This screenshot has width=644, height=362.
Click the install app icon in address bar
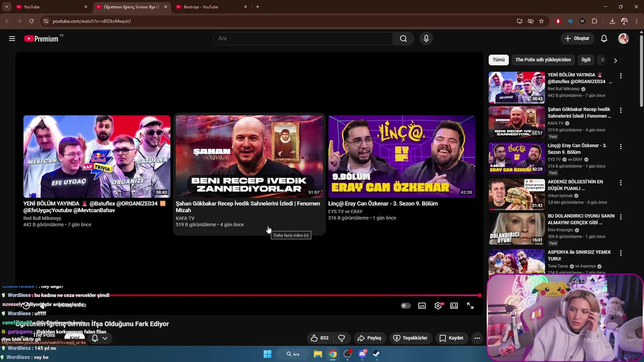coord(520,21)
